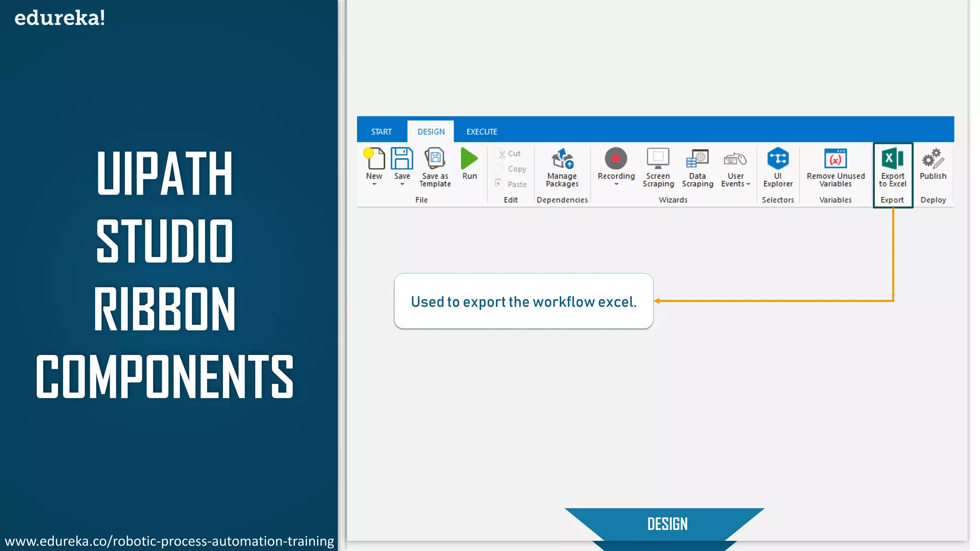The height and width of the screenshot is (551, 980).
Task: Expand the Save dropdown arrow
Action: pyautogui.click(x=402, y=185)
